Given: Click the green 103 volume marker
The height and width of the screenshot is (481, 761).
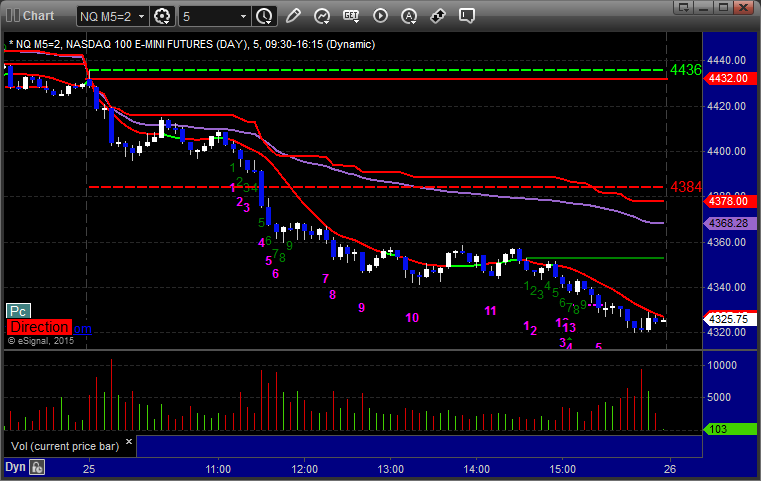Looking at the screenshot, I should click(718, 428).
